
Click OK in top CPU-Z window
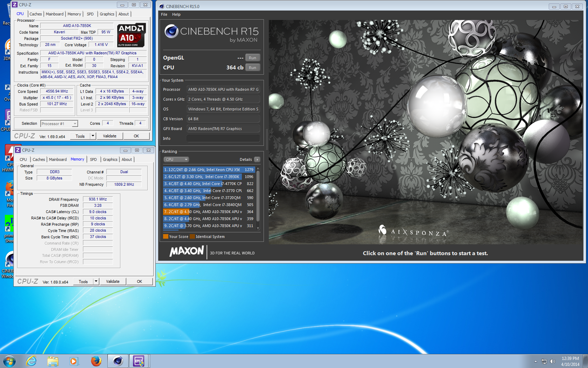(136, 136)
